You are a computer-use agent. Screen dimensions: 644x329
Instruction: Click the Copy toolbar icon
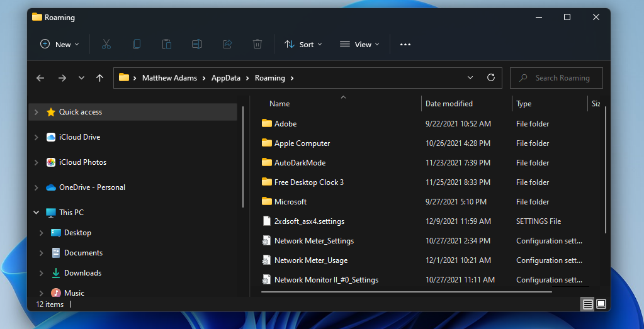pyautogui.click(x=137, y=44)
